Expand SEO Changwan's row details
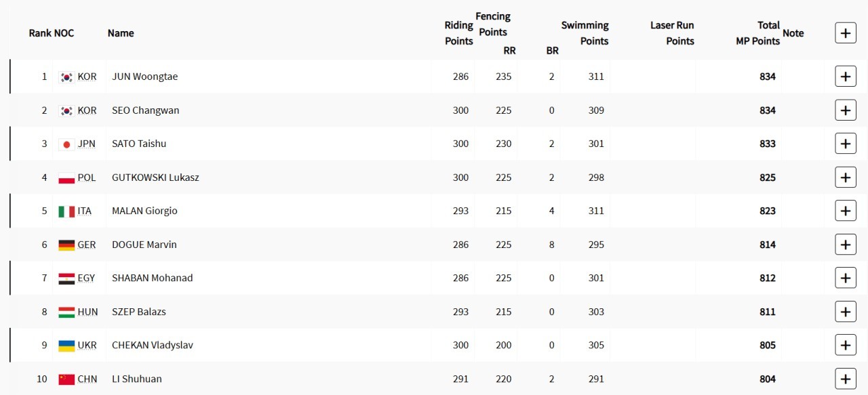This screenshot has height=395, width=868. [x=845, y=110]
